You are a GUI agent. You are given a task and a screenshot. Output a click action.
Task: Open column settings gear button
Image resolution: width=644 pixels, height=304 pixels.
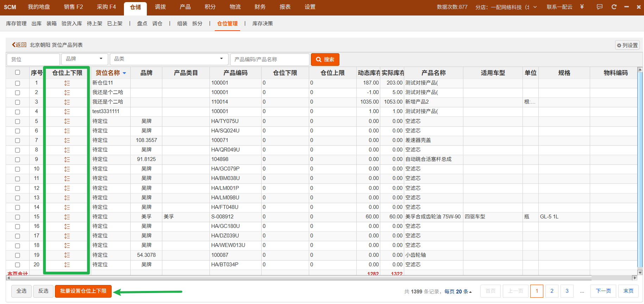(627, 45)
